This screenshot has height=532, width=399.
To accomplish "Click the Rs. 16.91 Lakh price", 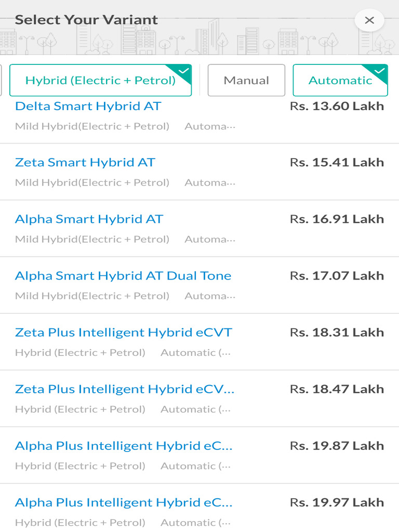I will [x=337, y=219].
